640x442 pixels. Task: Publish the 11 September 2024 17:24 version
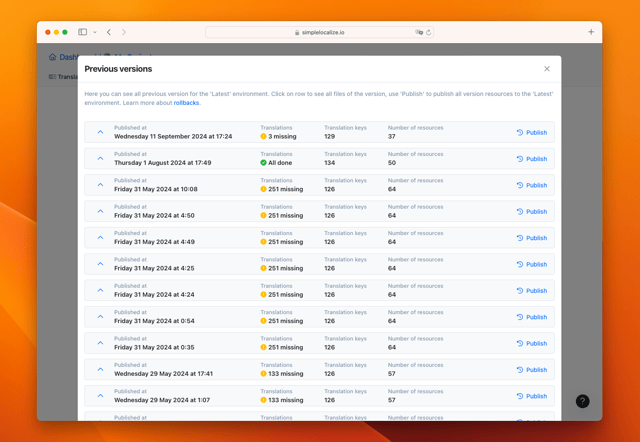click(532, 132)
